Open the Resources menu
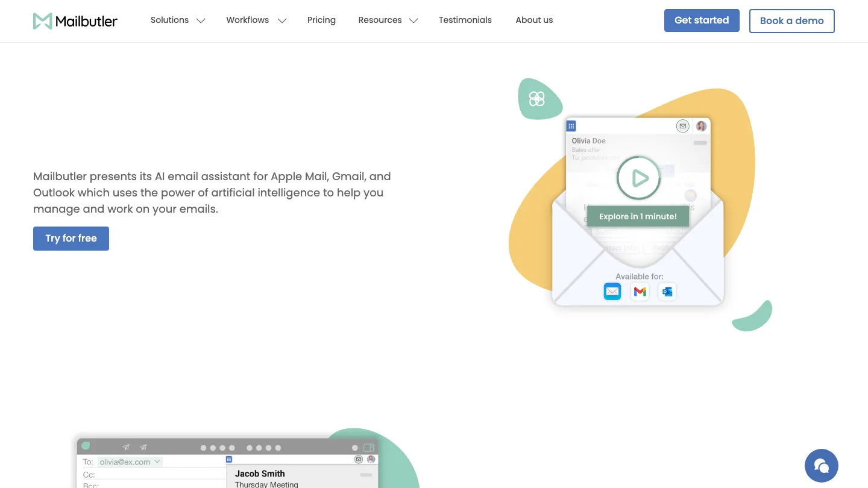 point(380,20)
